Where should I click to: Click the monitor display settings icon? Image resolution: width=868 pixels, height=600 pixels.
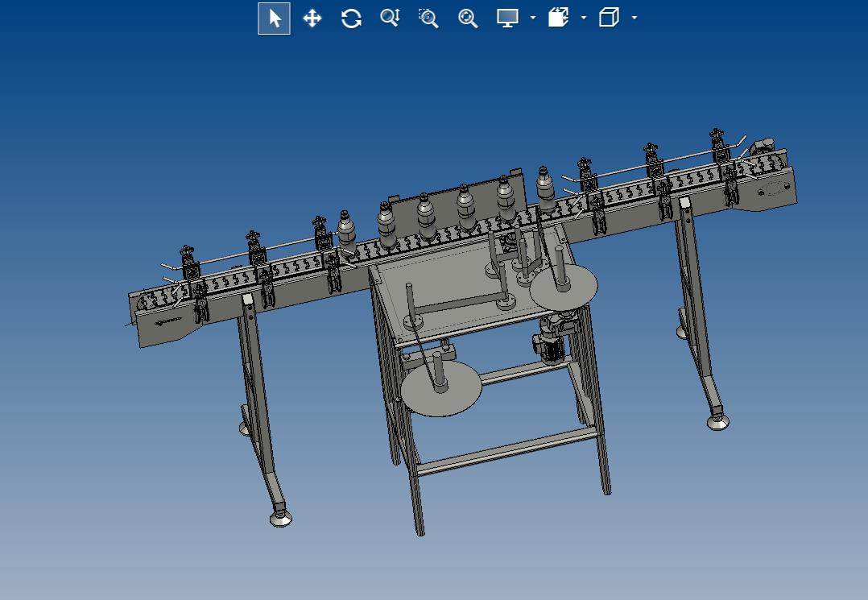coord(507,19)
